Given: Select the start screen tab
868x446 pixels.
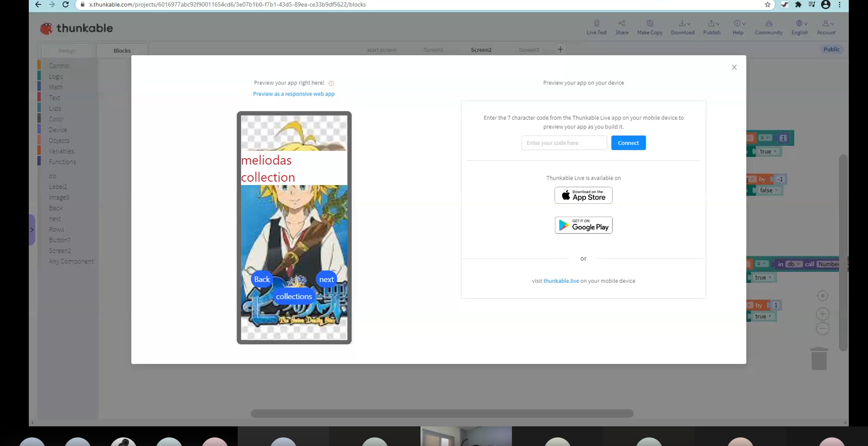Looking at the screenshot, I should click(x=381, y=50).
